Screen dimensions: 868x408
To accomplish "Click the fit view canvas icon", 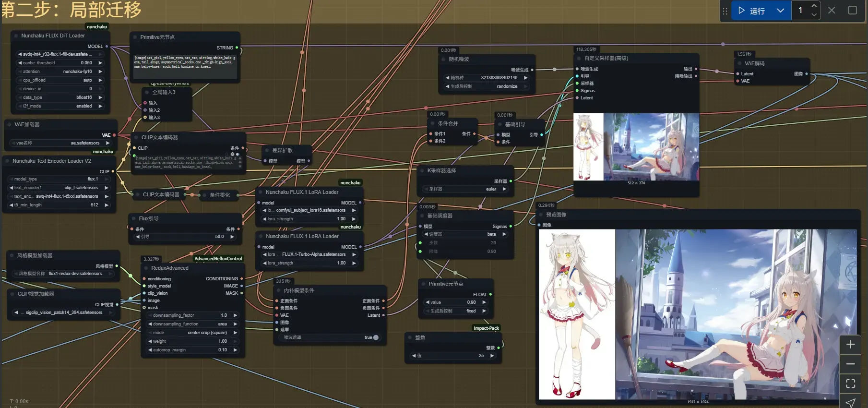I will pyautogui.click(x=850, y=384).
